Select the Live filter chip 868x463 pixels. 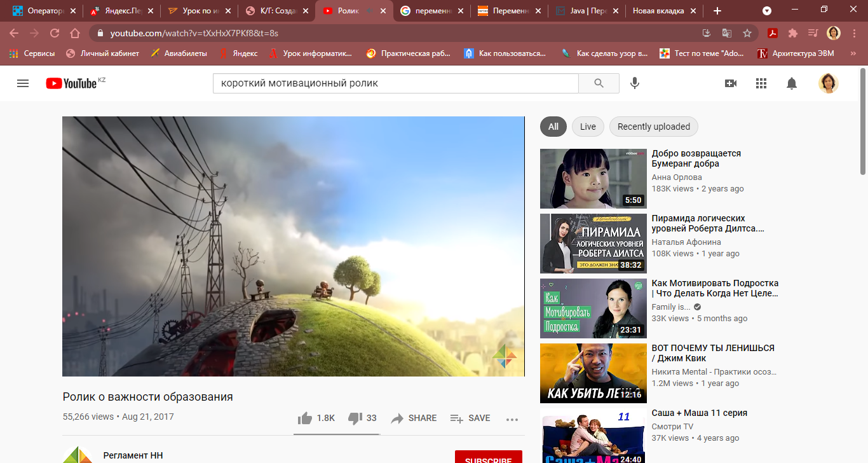[x=588, y=127]
